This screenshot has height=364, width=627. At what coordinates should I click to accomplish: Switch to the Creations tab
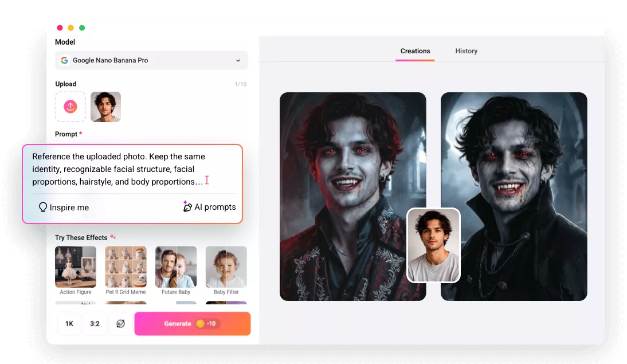(415, 51)
